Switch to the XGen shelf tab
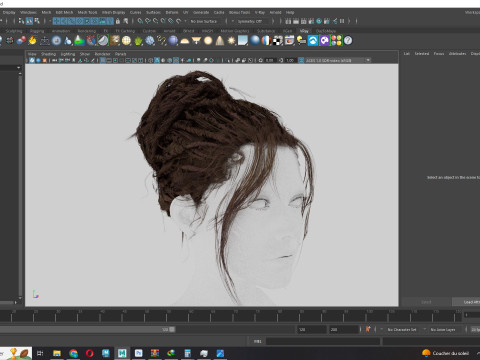Screen dimensions: 480x360 click(x=287, y=31)
